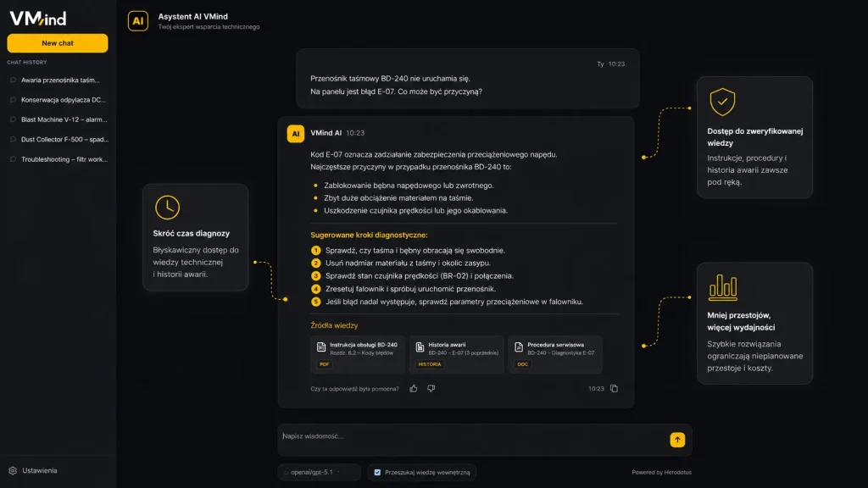
Task: Click step 3 number badge in diagnostics
Action: coord(315,276)
